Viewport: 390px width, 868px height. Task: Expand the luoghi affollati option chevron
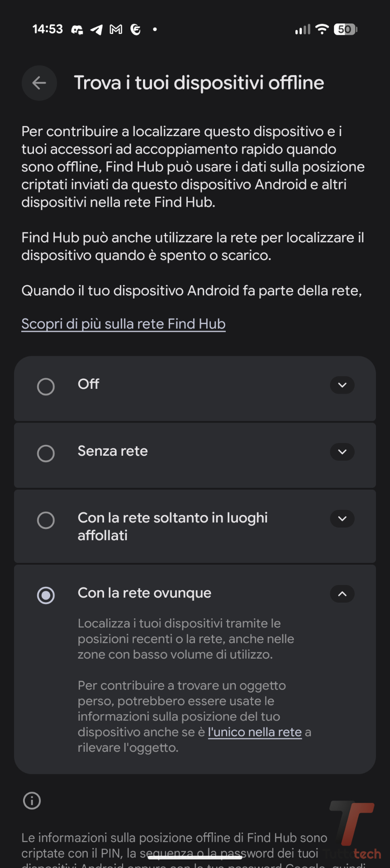(x=342, y=519)
